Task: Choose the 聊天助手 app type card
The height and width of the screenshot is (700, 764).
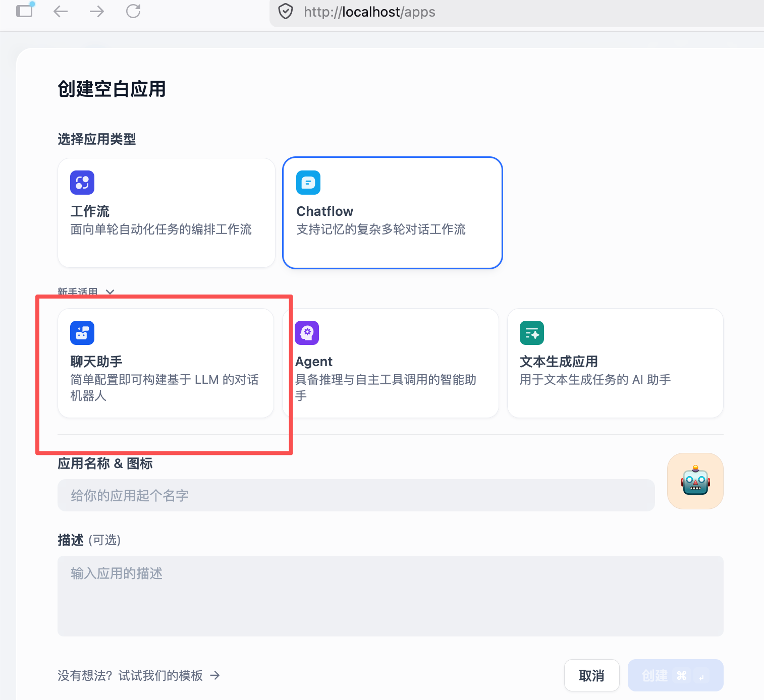Action: [166, 363]
